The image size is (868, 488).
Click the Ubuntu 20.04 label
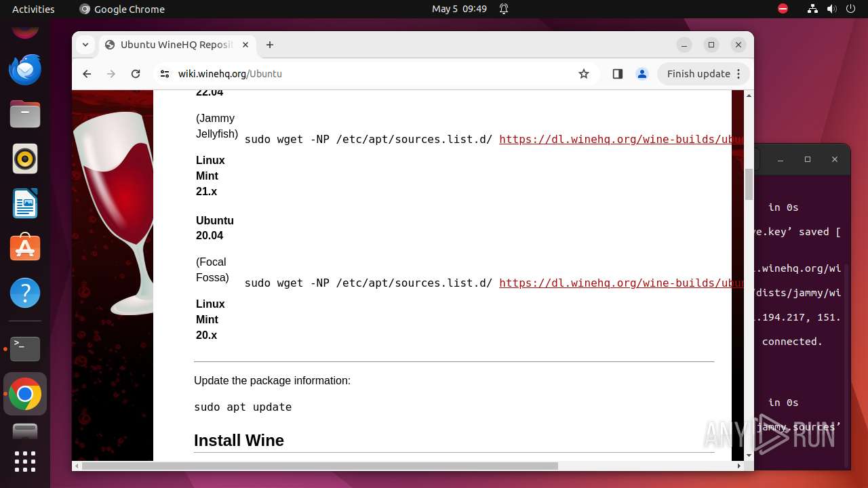tap(215, 228)
